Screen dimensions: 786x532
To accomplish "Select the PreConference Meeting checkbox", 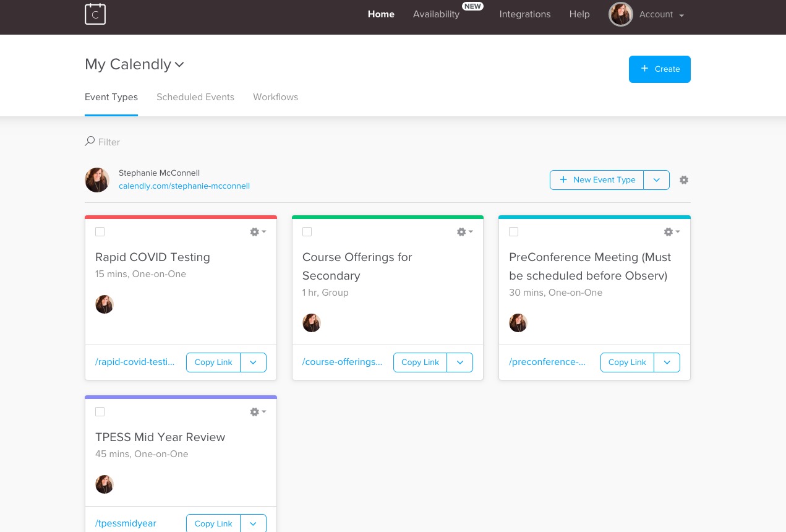I will click(513, 232).
